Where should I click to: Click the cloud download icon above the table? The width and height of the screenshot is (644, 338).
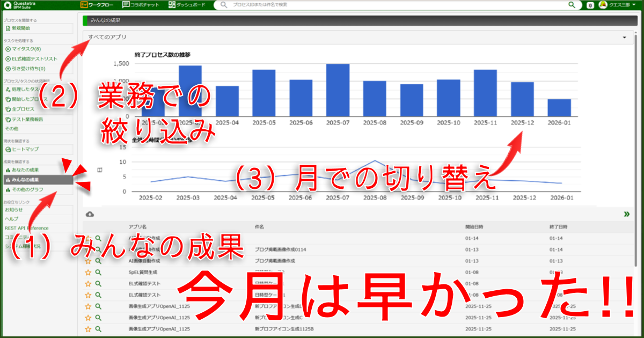tap(90, 214)
